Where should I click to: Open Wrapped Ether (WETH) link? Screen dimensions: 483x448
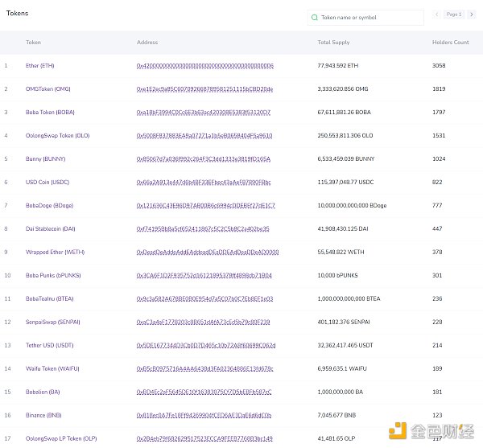pyautogui.click(x=55, y=252)
